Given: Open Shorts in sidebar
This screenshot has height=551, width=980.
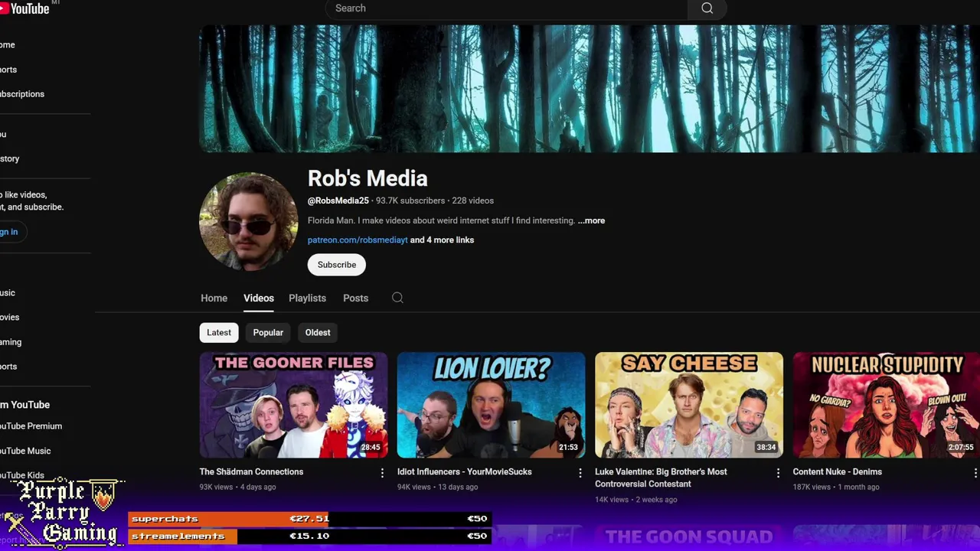Looking at the screenshot, I should (8, 70).
